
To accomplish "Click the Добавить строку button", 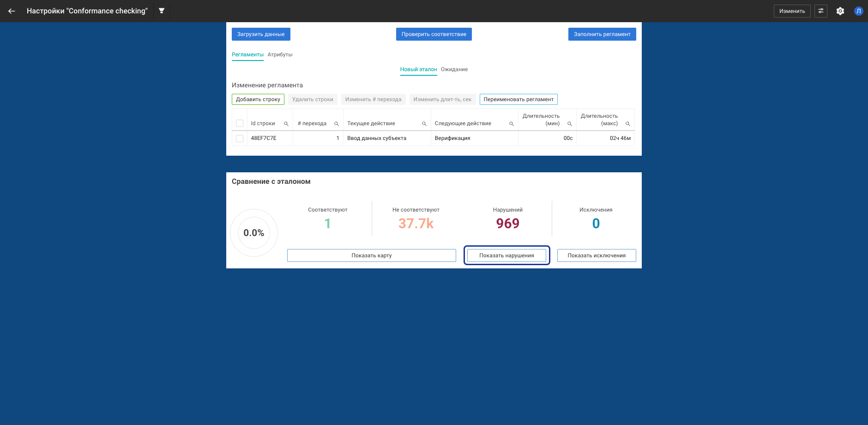I will tap(258, 99).
